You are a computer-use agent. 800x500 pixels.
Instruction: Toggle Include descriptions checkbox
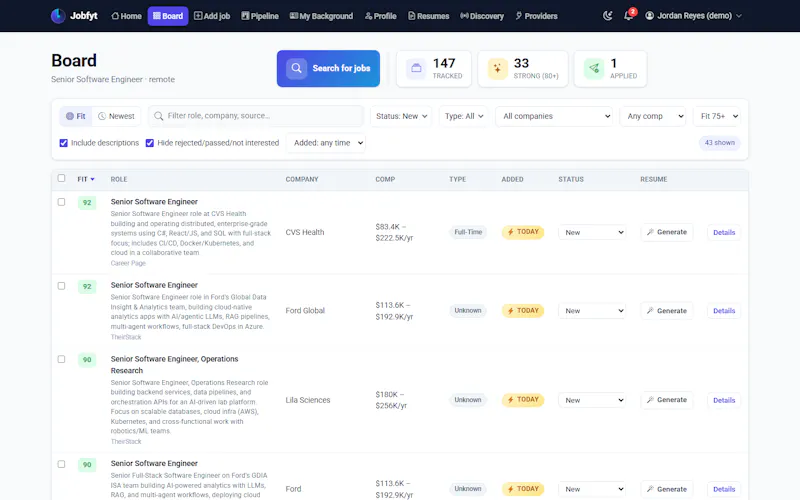(63, 143)
